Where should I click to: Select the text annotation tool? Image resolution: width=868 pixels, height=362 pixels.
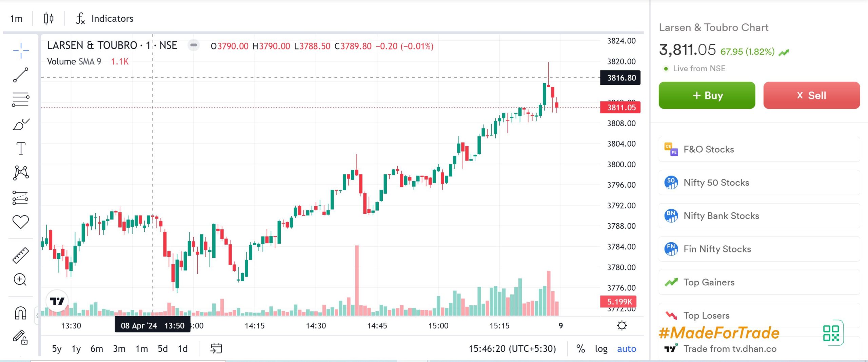(21, 149)
